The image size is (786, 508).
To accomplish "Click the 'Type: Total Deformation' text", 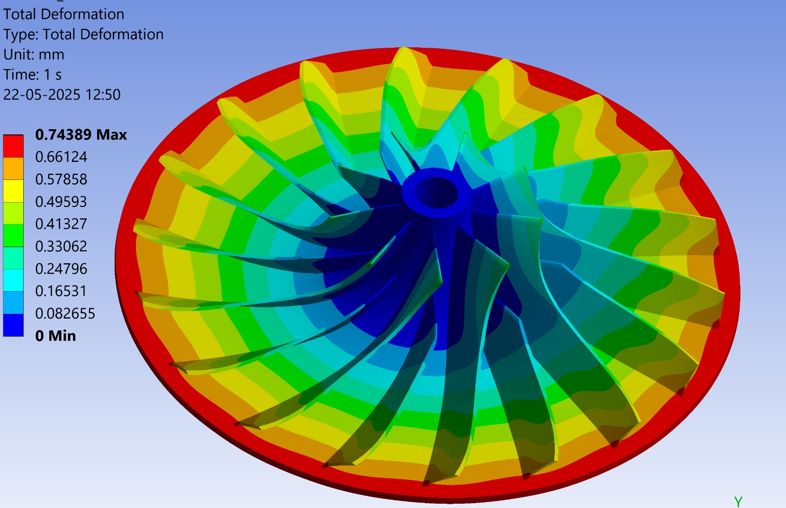I will (83, 34).
